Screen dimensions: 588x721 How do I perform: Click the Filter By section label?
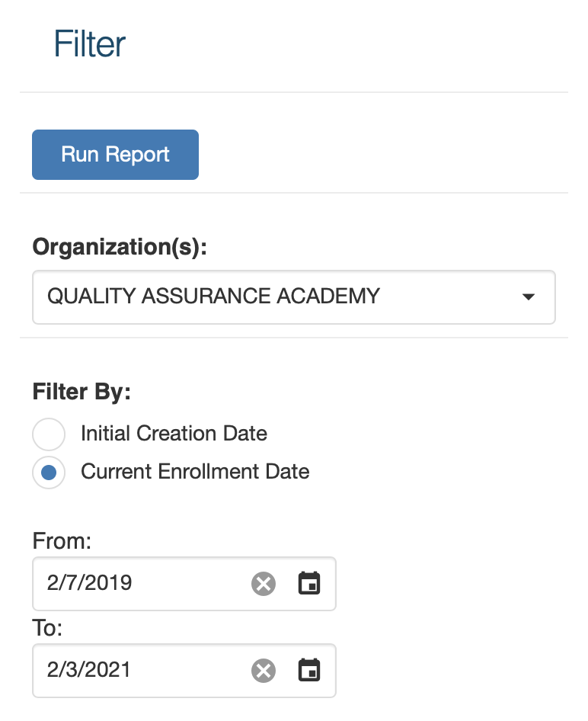click(x=81, y=393)
